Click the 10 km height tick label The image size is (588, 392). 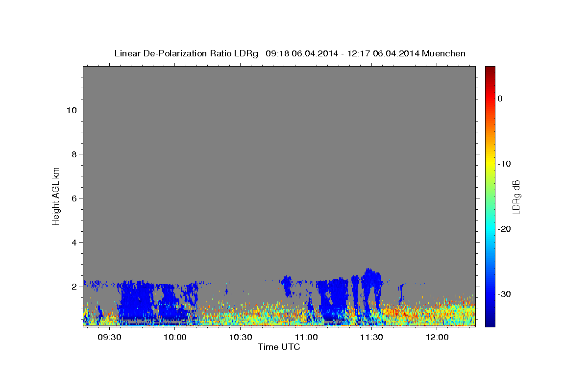[x=71, y=110]
